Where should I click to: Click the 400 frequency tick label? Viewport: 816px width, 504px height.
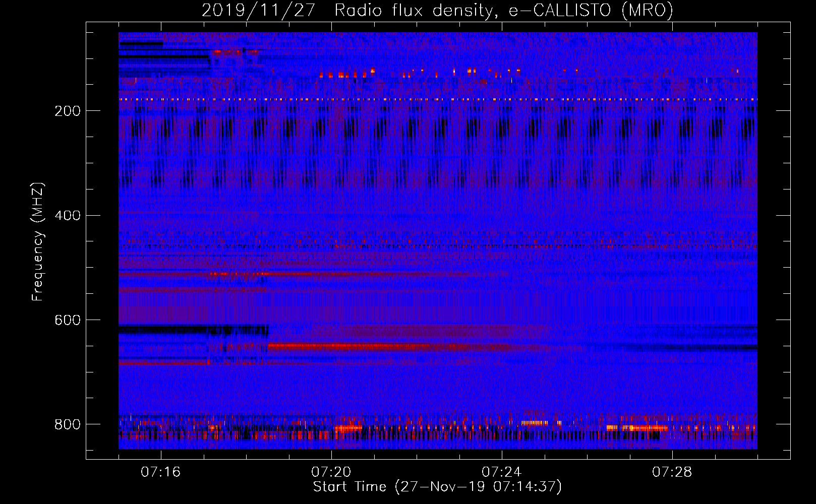coord(67,216)
